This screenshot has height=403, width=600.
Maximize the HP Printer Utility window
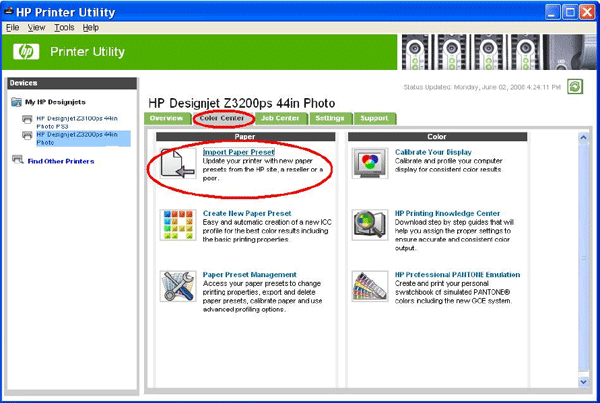click(x=570, y=12)
